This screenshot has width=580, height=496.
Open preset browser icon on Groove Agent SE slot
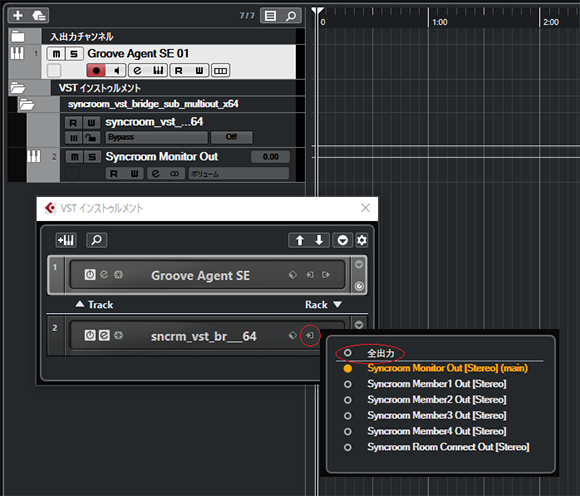pos(293,274)
